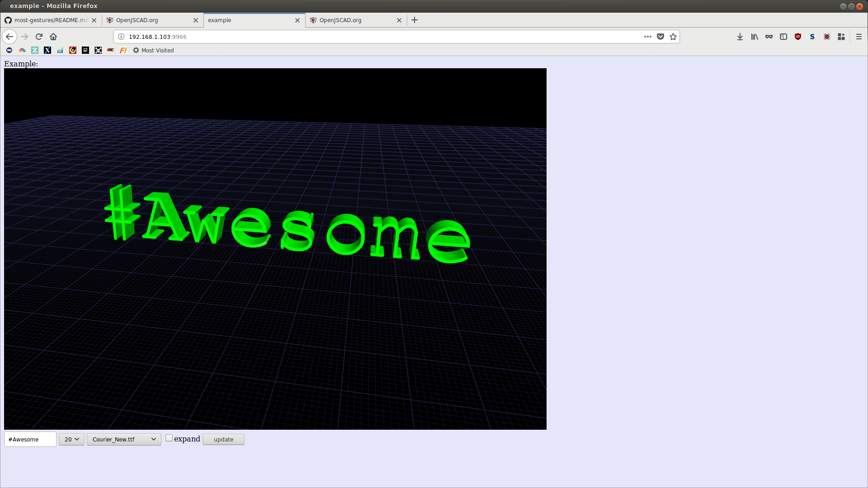Enable the expand checkbox
868x488 pixels.
pos(169,438)
